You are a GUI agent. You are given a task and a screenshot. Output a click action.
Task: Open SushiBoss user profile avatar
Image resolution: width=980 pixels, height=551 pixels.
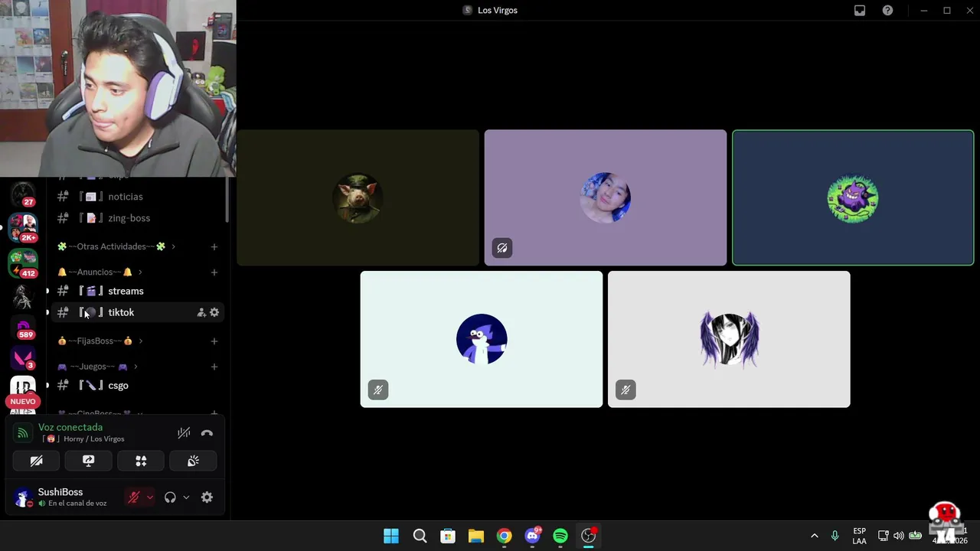click(23, 497)
